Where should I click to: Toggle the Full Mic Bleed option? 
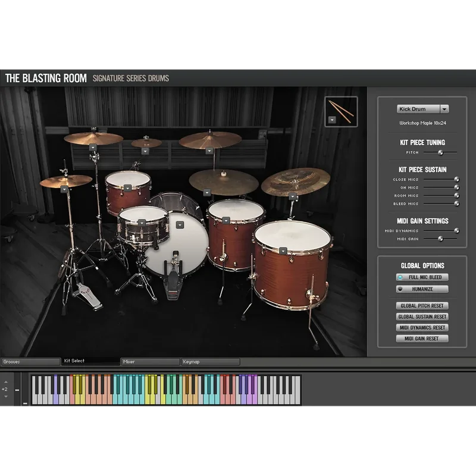(422, 277)
